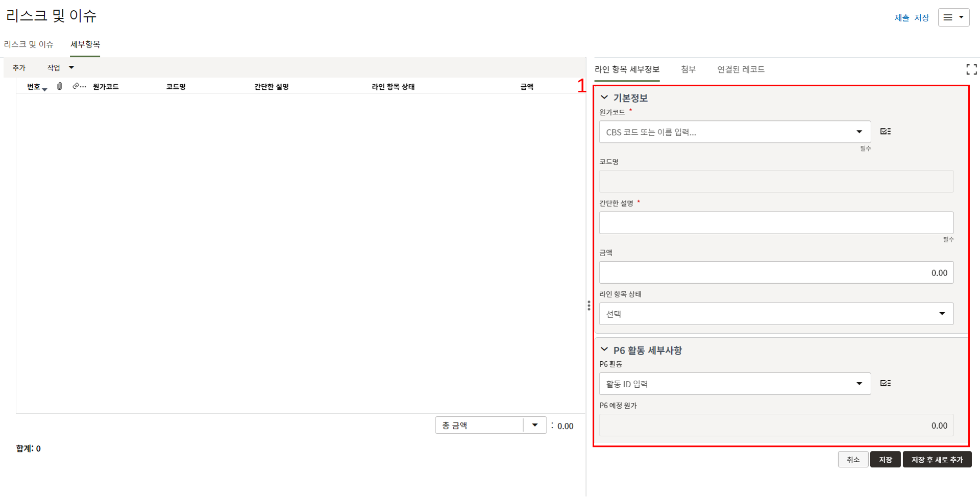The width and height of the screenshot is (980, 500).
Task: Collapse the 기본정보 section
Action: (x=604, y=97)
